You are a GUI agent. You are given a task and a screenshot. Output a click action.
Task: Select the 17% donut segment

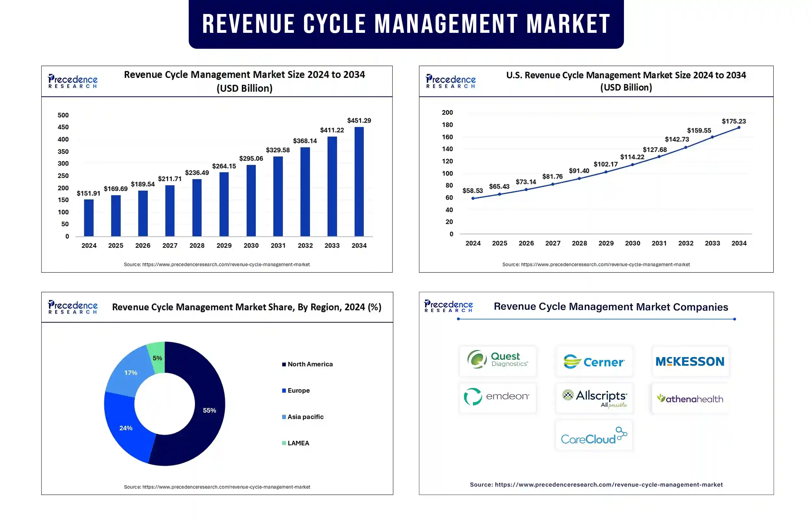pyautogui.click(x=131, y=373)
